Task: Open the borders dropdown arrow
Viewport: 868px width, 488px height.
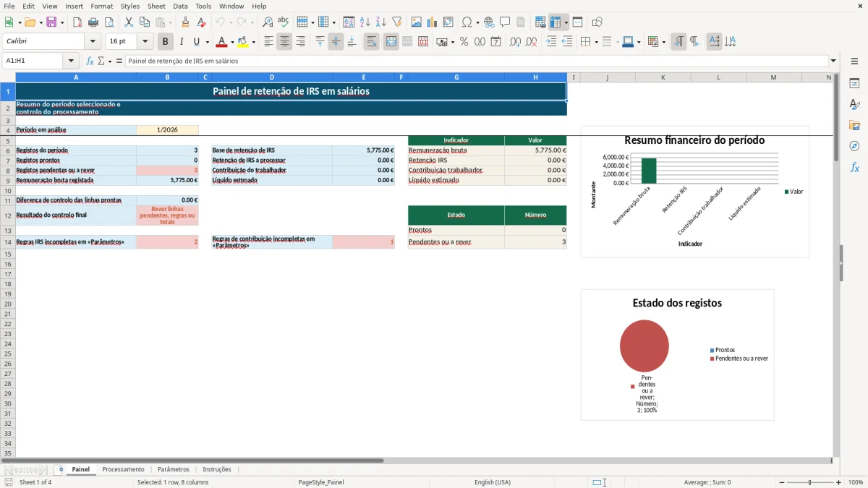Action: point(596,42)
